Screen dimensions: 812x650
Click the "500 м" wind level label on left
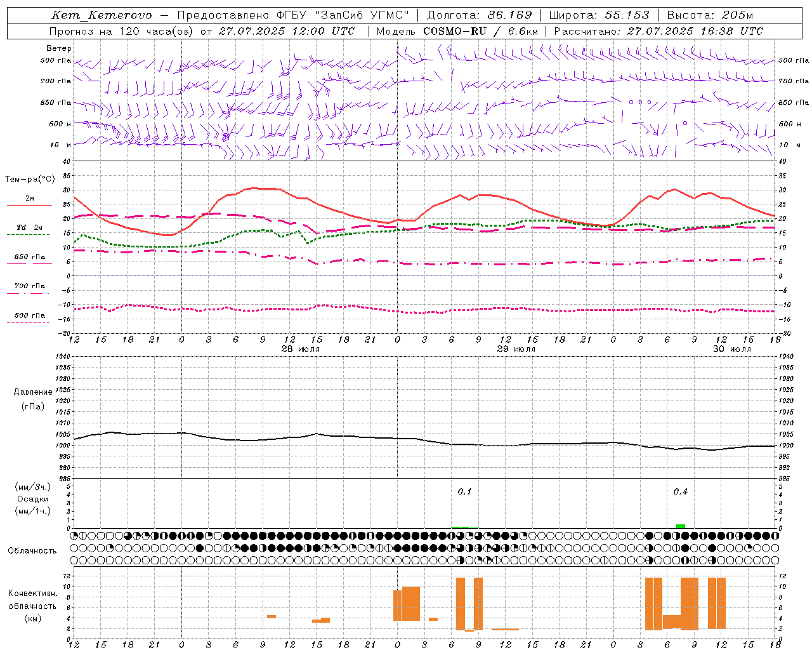point(60,124)
